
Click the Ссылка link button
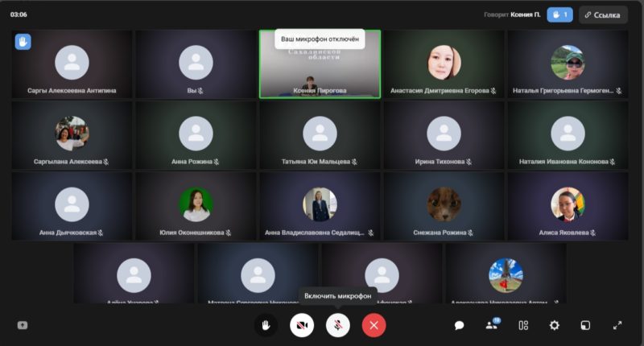point(603,14)
